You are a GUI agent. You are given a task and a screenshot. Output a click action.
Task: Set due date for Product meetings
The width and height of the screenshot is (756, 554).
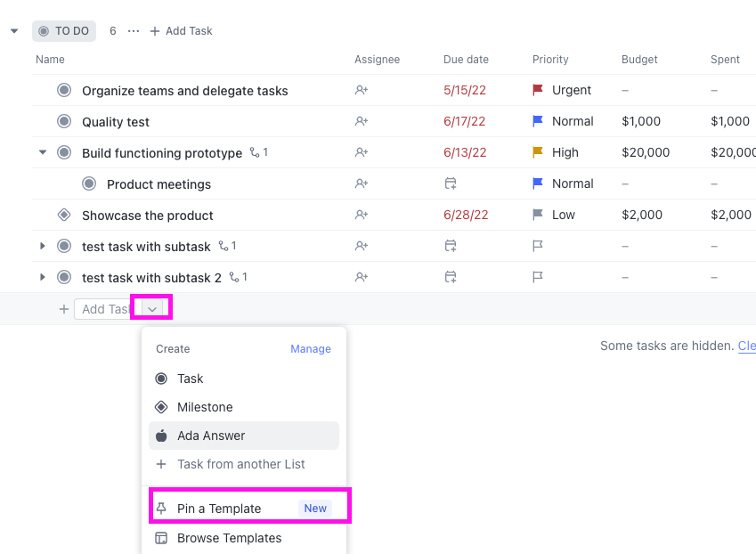pyautogui.click(x=451, y=183)
